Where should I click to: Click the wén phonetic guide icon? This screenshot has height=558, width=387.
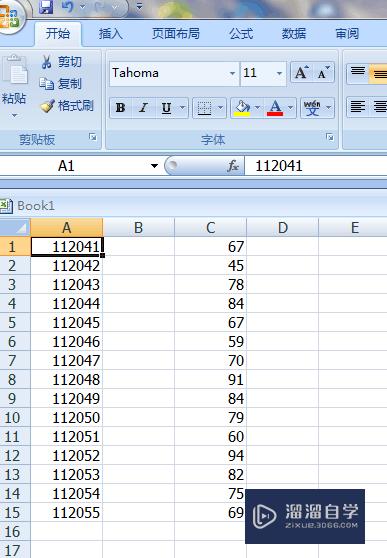pyautogui.click(x=312, y=107)
